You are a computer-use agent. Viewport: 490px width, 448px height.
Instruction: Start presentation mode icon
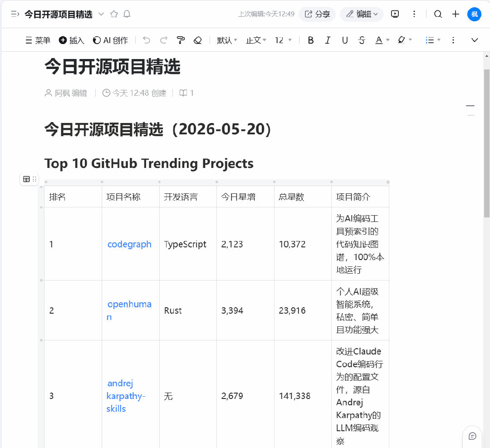(395, 14)
